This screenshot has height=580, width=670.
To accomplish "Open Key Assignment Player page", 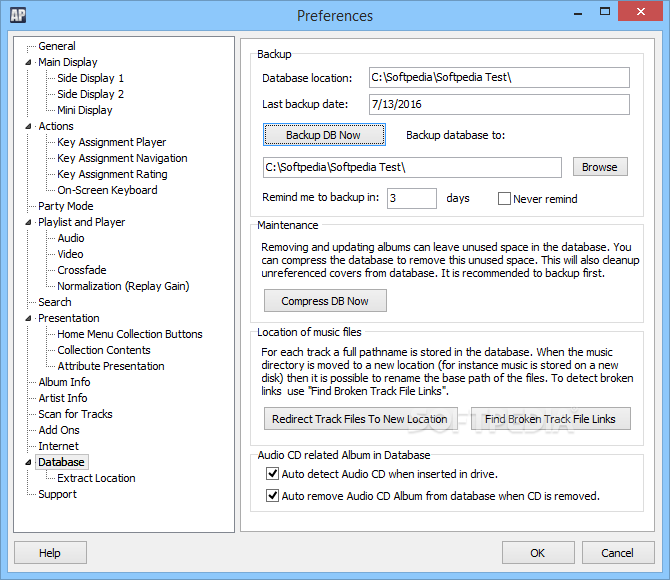I will (x=112, y=142).
